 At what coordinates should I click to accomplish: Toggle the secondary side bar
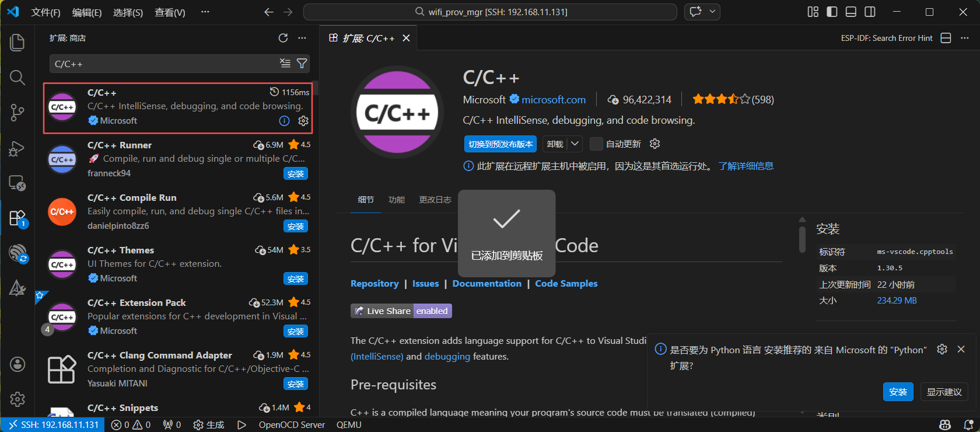[870, 12]
